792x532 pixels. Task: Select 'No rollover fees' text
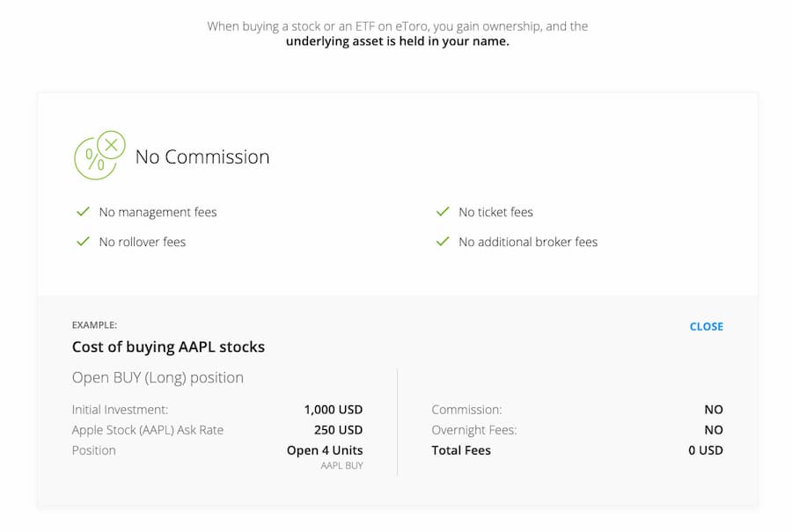tap(143, 242)
